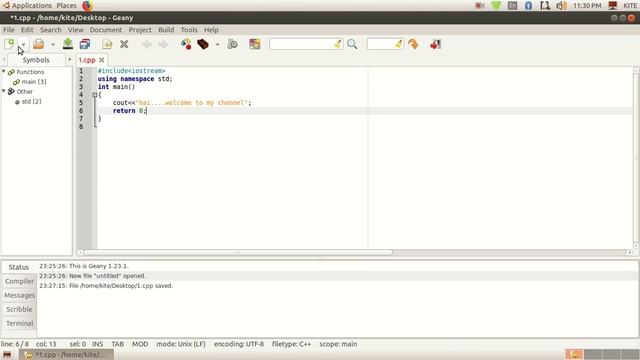Reload the current file from disk

(107, 44)
